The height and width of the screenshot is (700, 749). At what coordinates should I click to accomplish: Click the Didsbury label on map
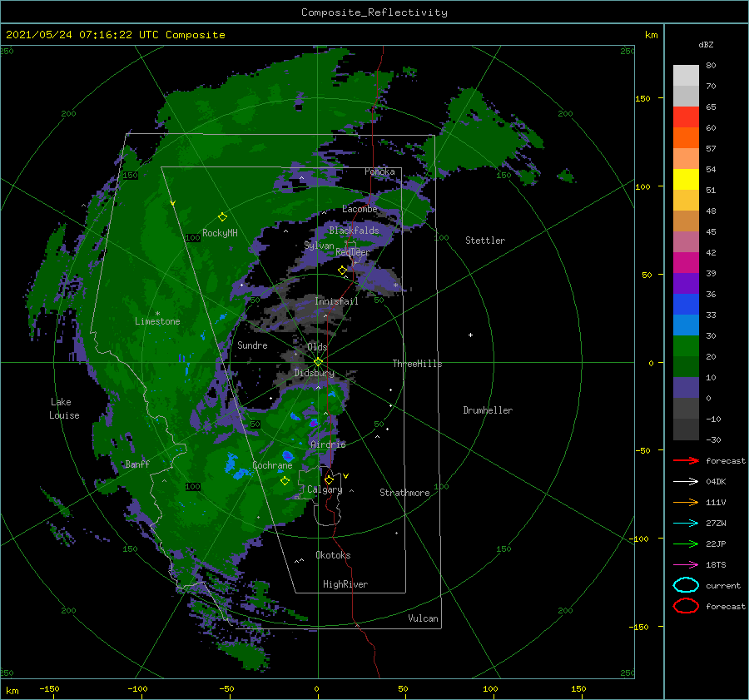tap(314, 373)
